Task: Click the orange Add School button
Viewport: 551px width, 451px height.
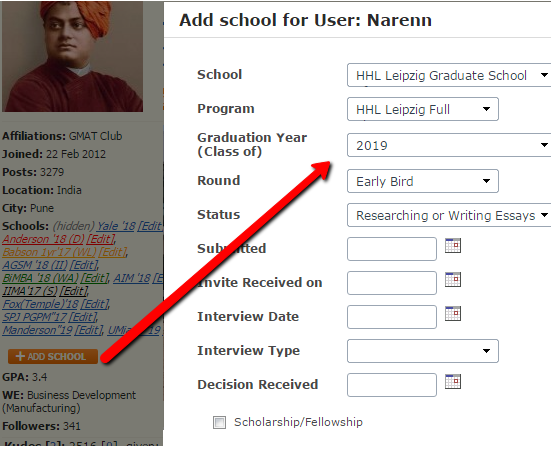Action: [53, 356]
